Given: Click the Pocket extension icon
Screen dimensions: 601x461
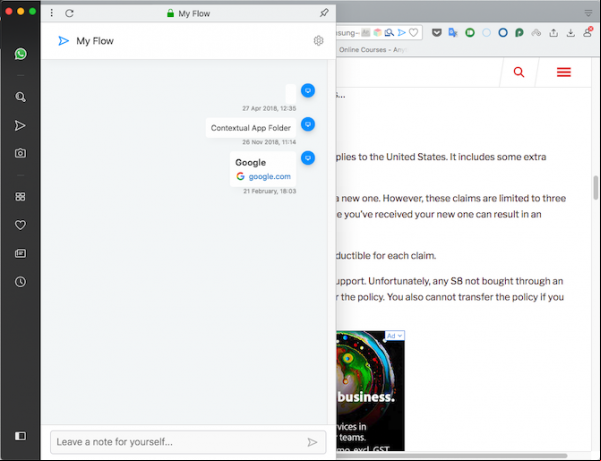Looking at the screenshot, I should point(437,33).
